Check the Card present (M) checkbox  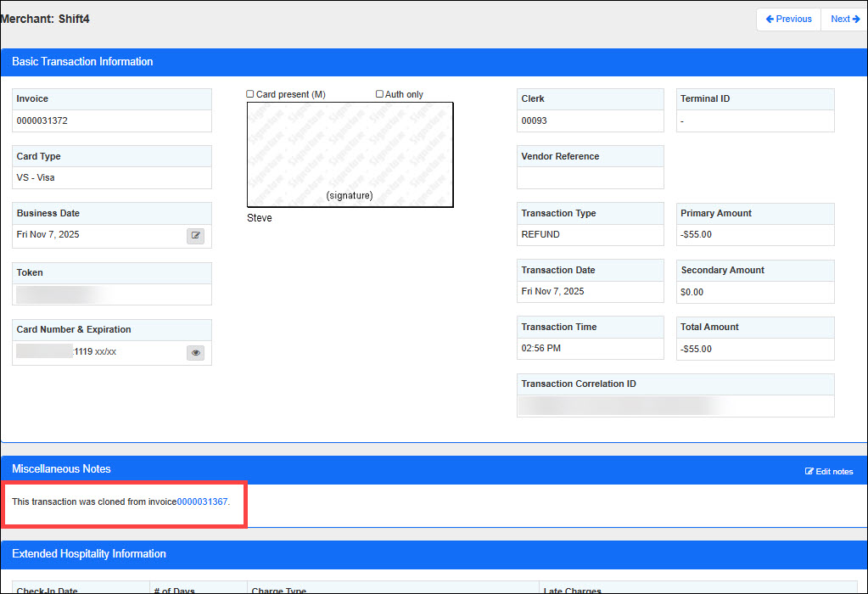tap(250, 94)
